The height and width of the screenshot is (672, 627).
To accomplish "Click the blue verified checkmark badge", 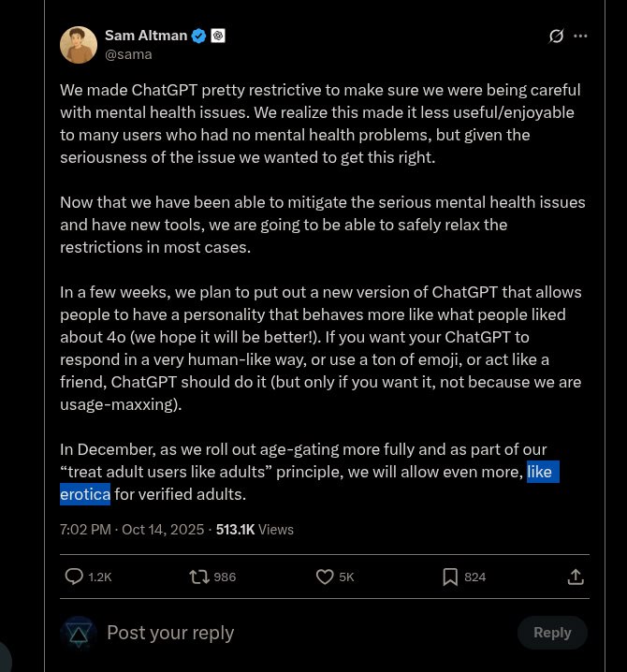I will (198, 36).
